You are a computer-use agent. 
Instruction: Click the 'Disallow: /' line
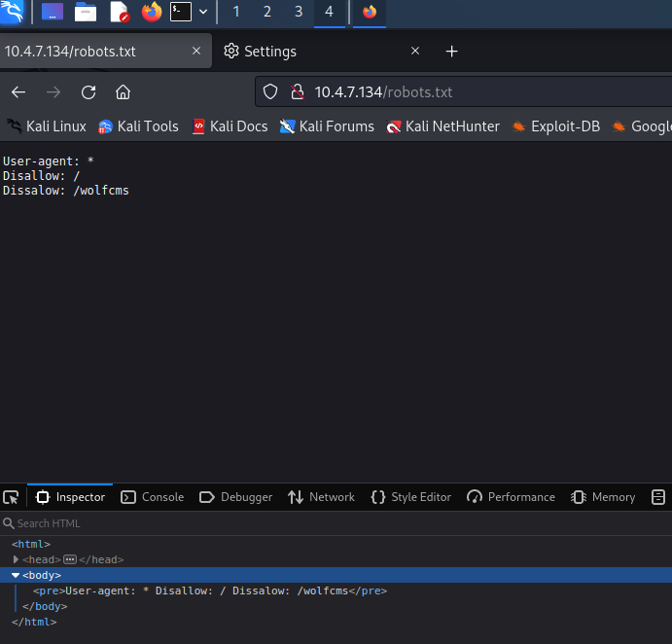(41, 176)
